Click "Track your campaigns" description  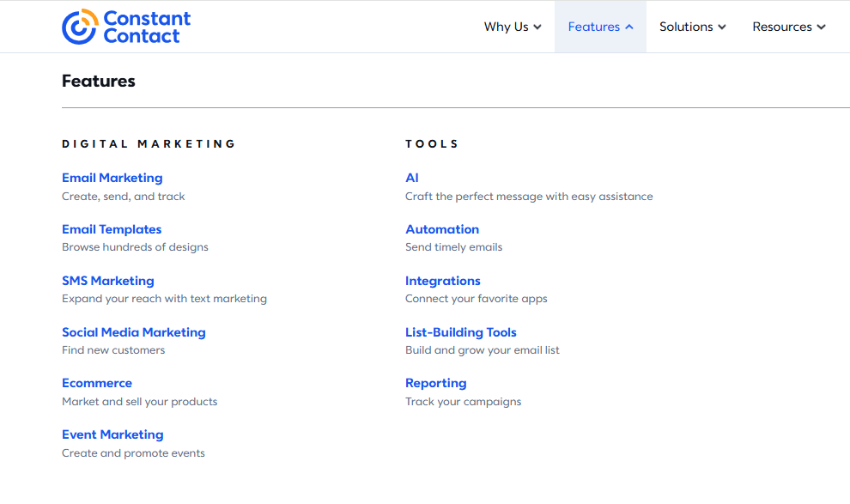(x=464, y=402)
